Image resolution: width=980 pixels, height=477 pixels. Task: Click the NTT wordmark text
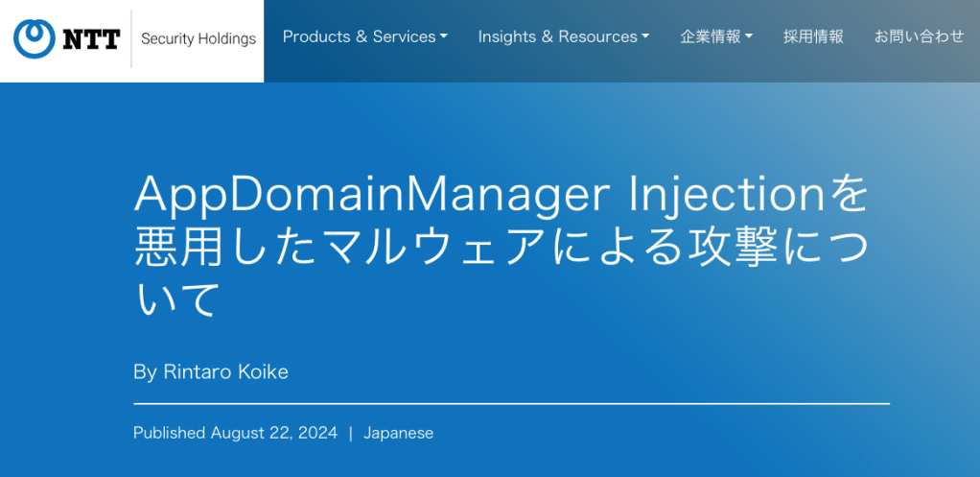pos(91,39)
